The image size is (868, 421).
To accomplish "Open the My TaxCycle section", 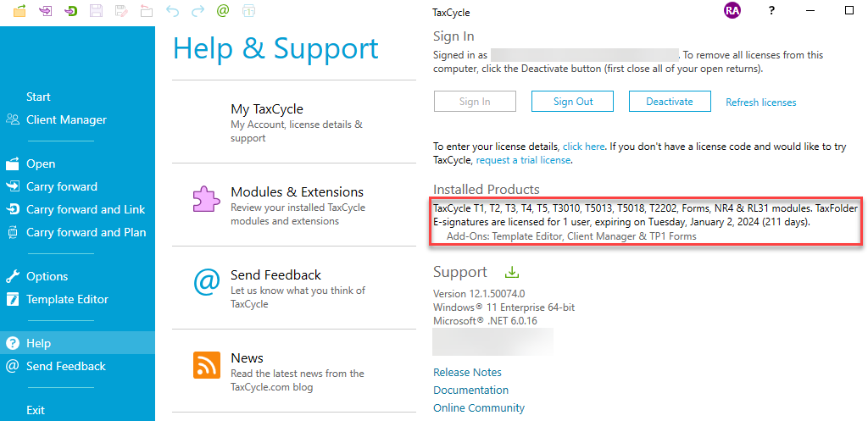I will tap(267, 109).
